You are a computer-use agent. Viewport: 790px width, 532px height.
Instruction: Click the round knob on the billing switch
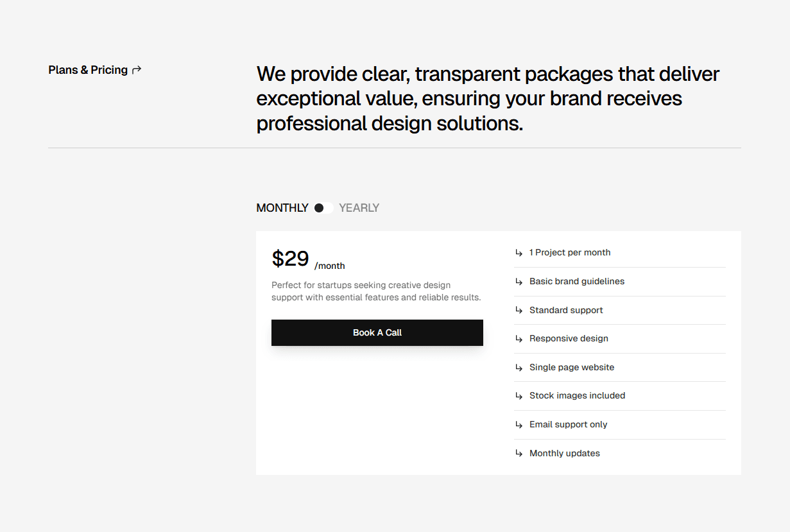(x=319, y=207)
